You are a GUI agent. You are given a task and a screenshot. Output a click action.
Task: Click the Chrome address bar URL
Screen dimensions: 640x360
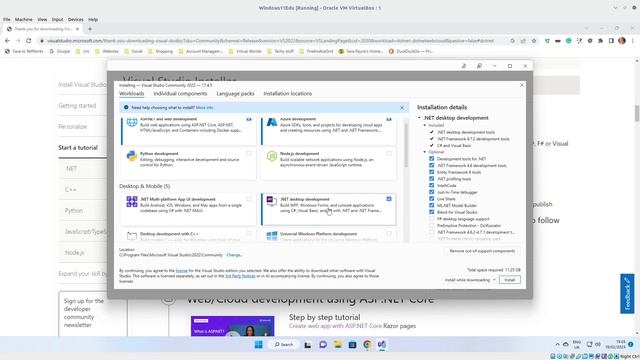269,41
